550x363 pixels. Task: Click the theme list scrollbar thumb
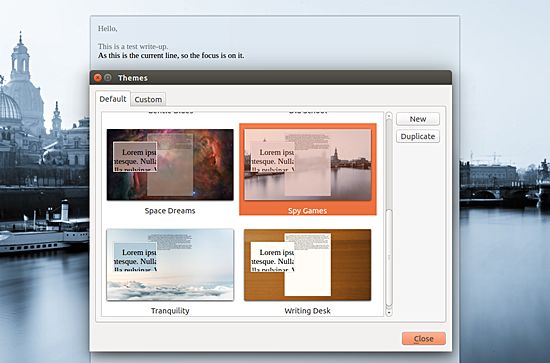(x=389, y=258)
